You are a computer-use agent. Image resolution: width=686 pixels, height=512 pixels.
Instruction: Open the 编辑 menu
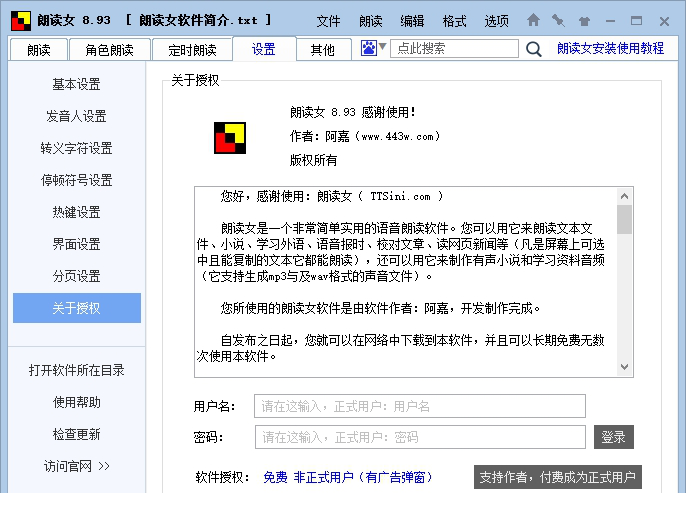coord(412,21)
